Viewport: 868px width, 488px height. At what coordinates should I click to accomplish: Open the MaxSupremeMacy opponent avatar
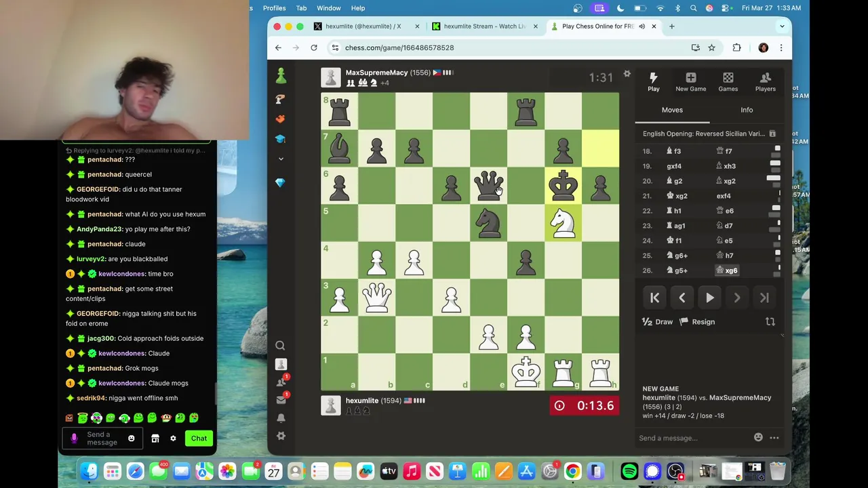(331, 78)
